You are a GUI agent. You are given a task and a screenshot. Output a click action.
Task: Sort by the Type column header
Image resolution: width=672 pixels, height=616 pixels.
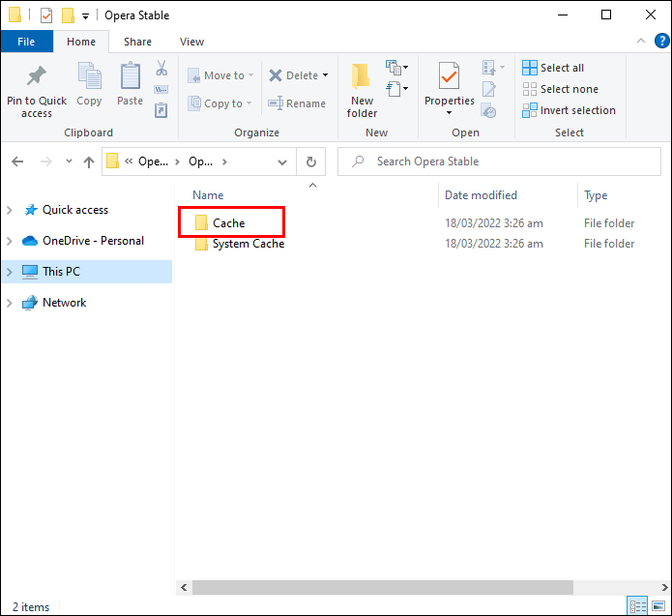tap(596, 195)
